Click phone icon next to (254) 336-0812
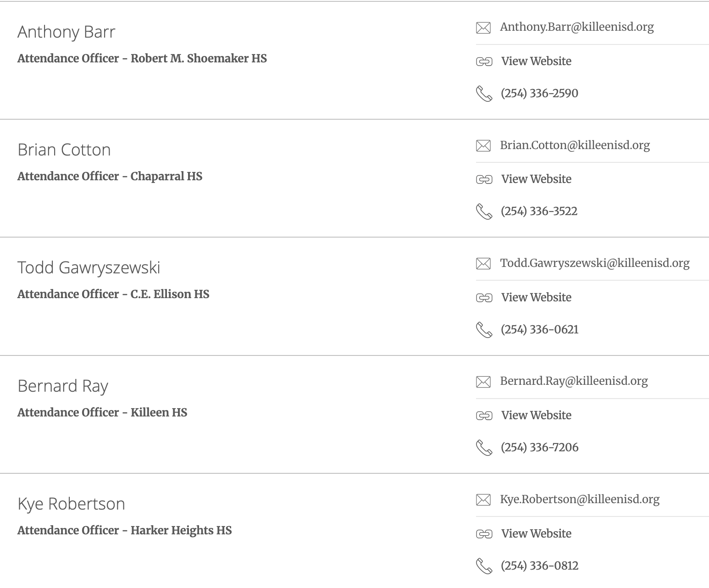Viewport: 709px width, 588px height. (484, 566)
